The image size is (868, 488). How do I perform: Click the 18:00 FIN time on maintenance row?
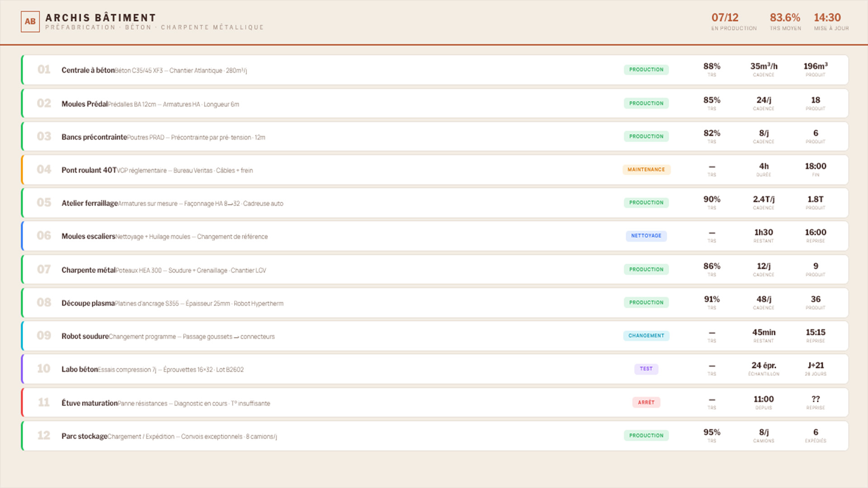point(815,166)
